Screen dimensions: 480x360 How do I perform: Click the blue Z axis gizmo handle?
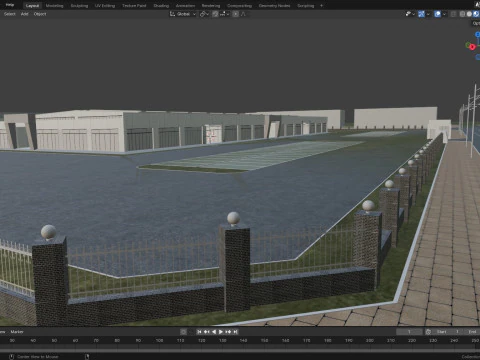(x=478, y=34)
